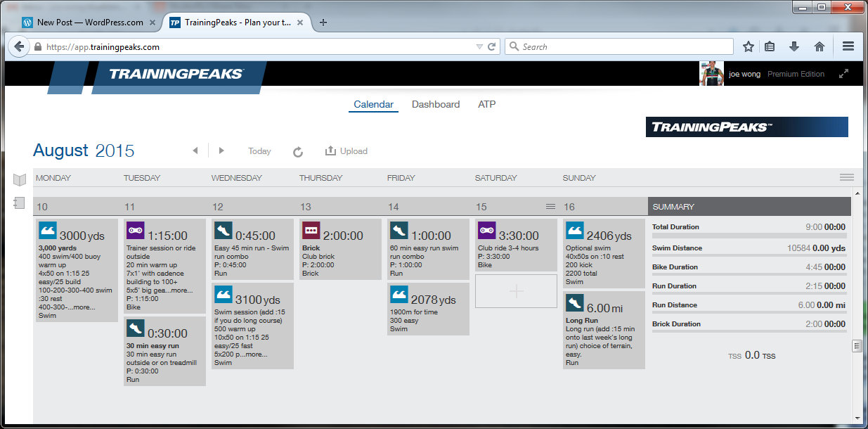Open Saturday 15 day options menu
The image size is (868, 429).
click(x=550, y=207)
